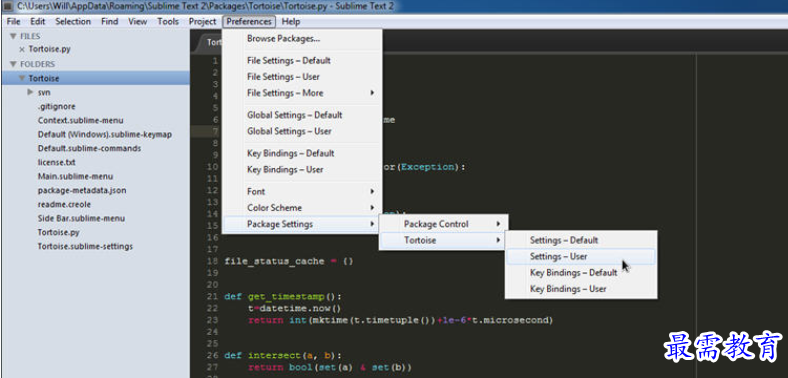The image size is (788, 378).
Task: Open Main.sublime-menu file
Action: point(75,176)
